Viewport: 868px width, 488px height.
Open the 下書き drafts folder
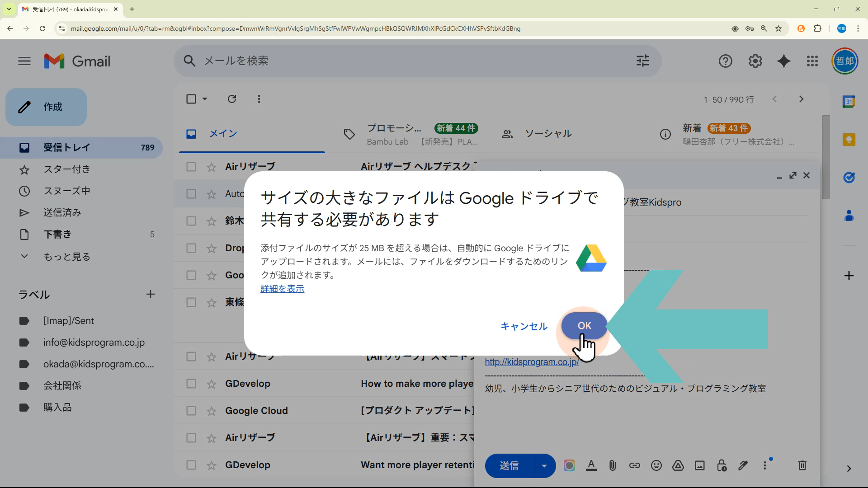[57, 235]
